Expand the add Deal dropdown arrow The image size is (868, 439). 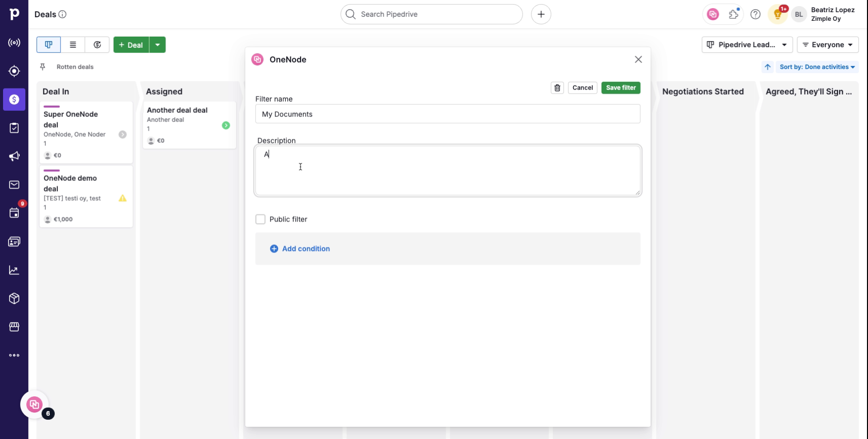point(157,45)
